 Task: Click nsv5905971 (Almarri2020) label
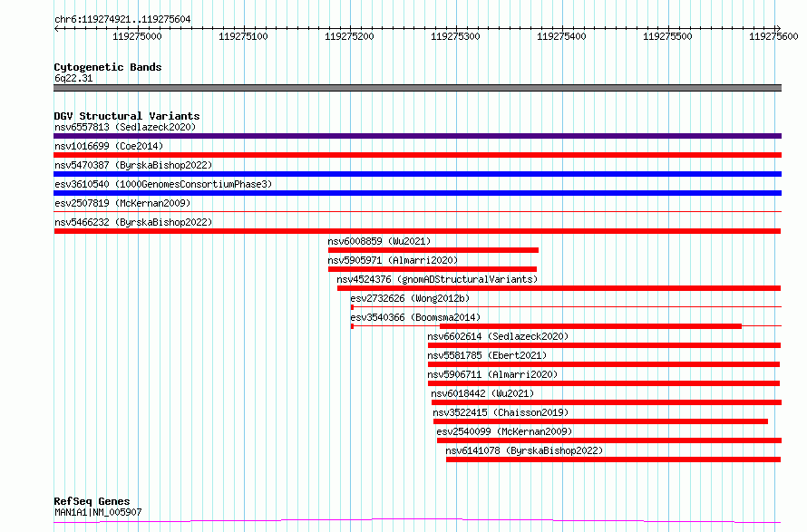point(393,260)
